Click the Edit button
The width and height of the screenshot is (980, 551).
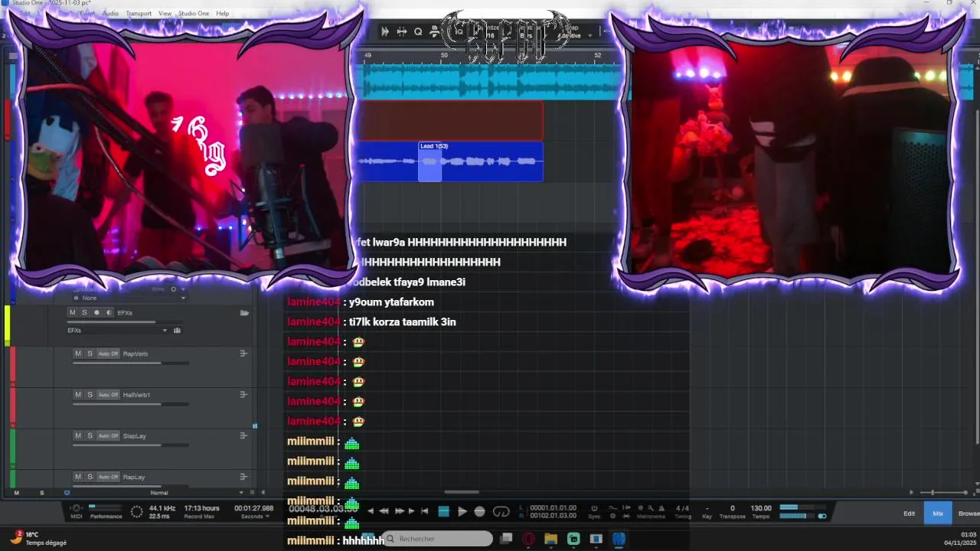[909, 514]
